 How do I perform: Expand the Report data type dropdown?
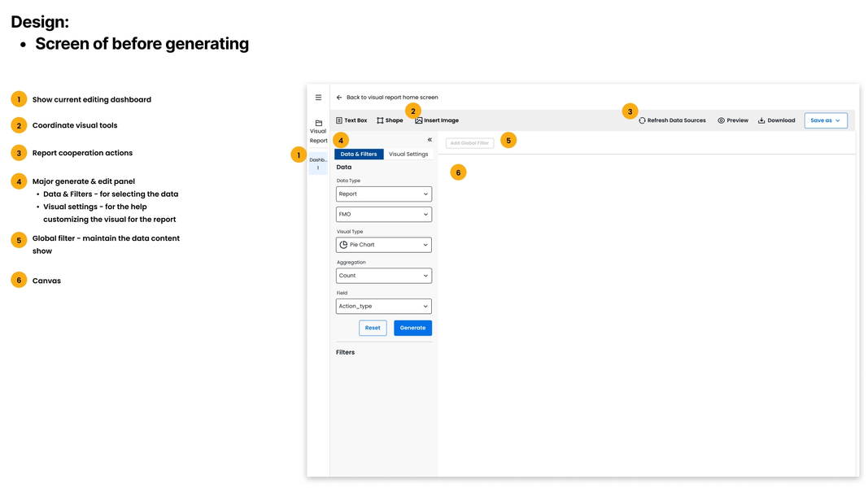tap(383, 194)
